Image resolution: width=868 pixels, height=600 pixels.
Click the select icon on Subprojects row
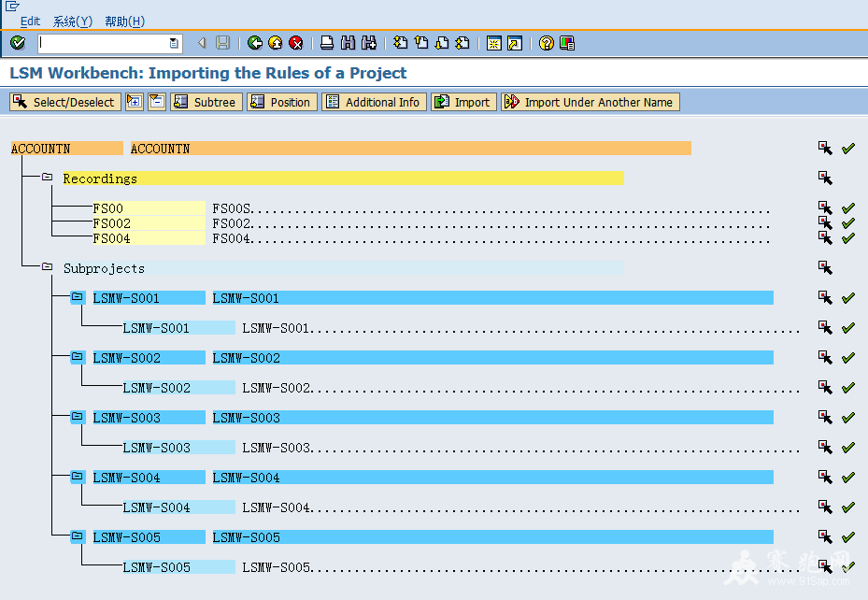(x=825, y=267)
